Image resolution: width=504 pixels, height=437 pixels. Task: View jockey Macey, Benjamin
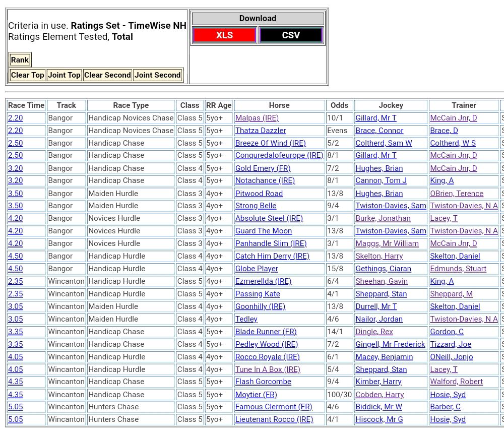(384, 357)
